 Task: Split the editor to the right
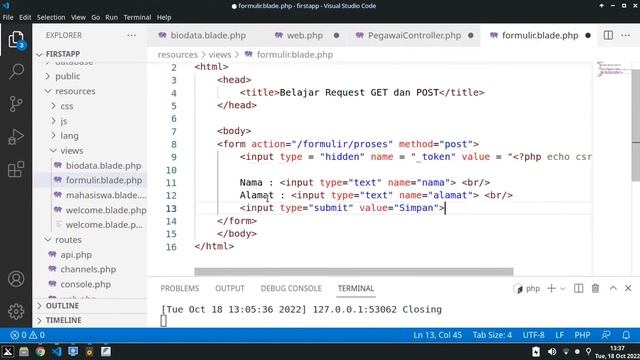pyautogui.click(x=608, y=36)
